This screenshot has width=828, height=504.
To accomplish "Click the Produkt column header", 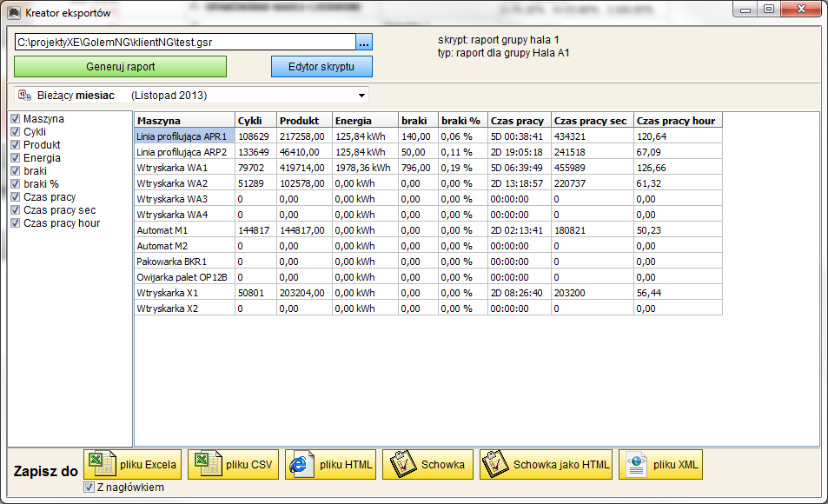I will [304, 121].
